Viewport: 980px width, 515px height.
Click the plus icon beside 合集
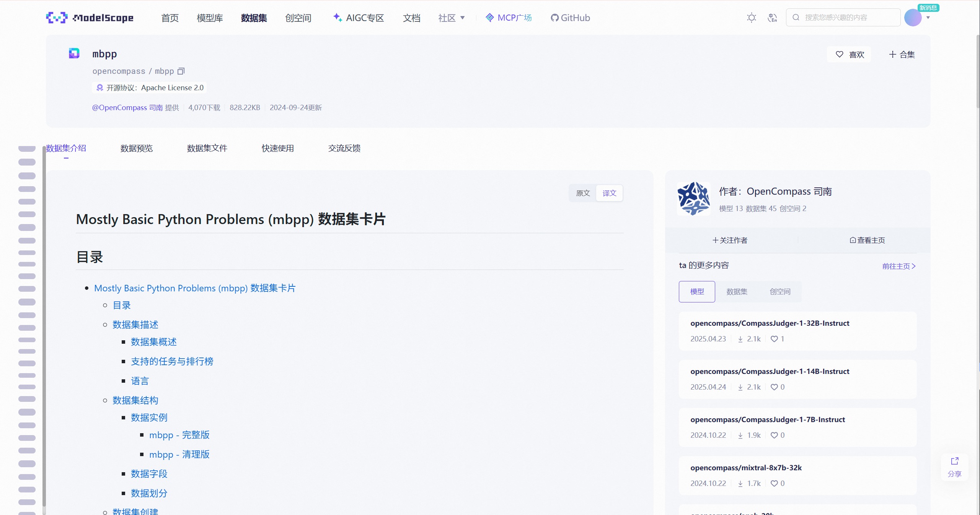coord(892,54)
